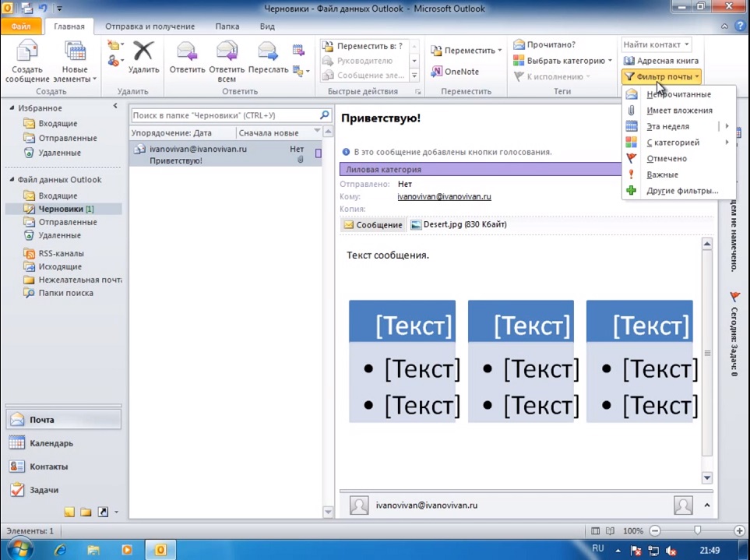Click the Forward (Переслать) icon
The height and width of the screenshot is (560, 750).
pos(268,58)
